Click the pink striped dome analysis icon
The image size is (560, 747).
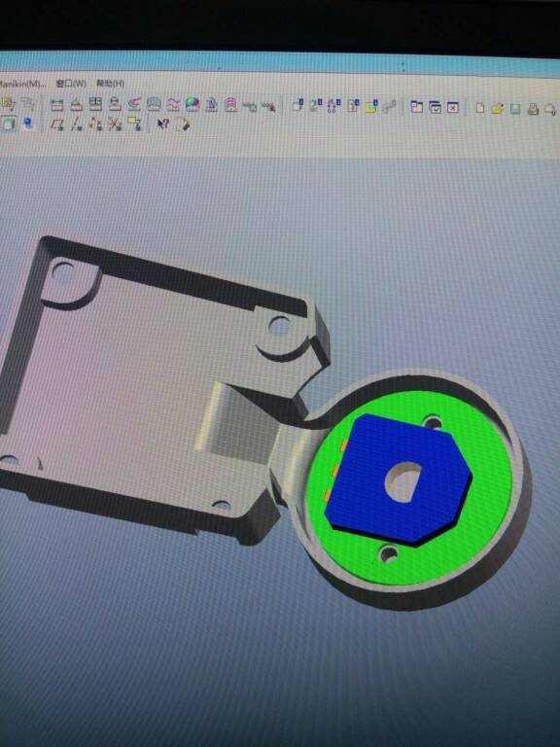click(231, 104)
